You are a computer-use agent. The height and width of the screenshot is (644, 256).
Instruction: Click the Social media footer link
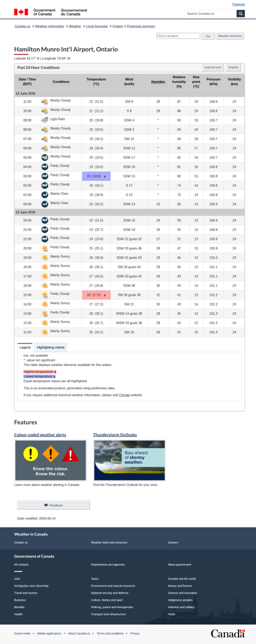pyautogui.click(x=22, y=633)
